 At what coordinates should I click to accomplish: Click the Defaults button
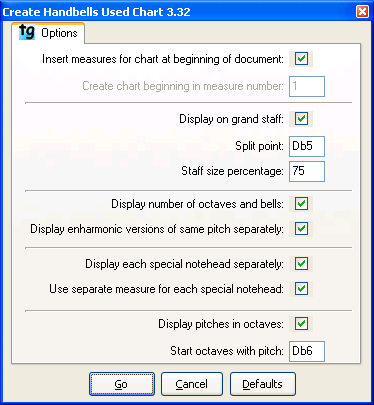263,384
